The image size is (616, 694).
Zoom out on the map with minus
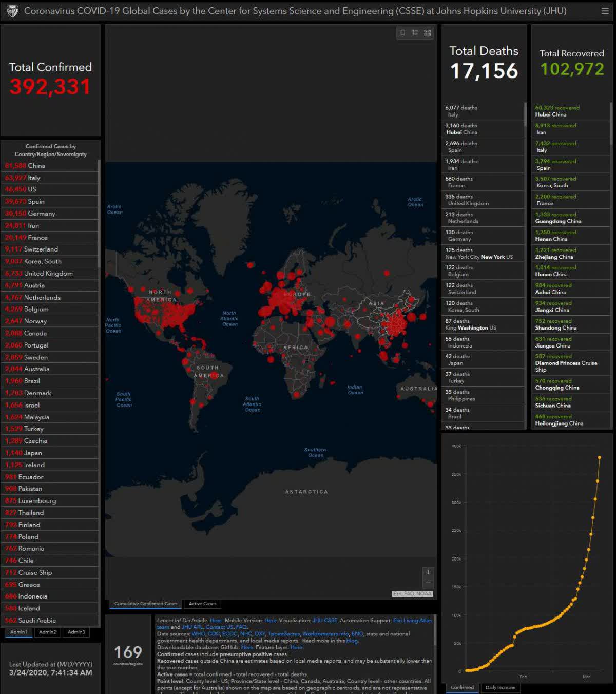click(x=428, y=583)
